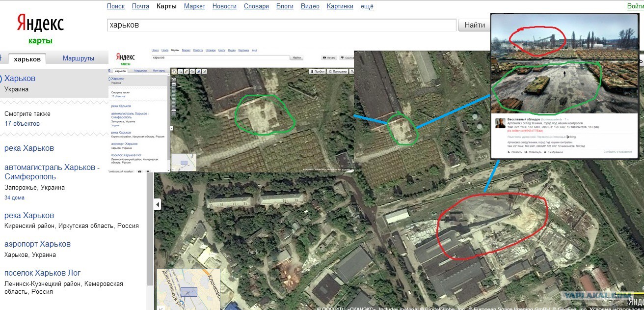Click the inset screenshot search field
The image size is (644, 310).
point(220,57)
